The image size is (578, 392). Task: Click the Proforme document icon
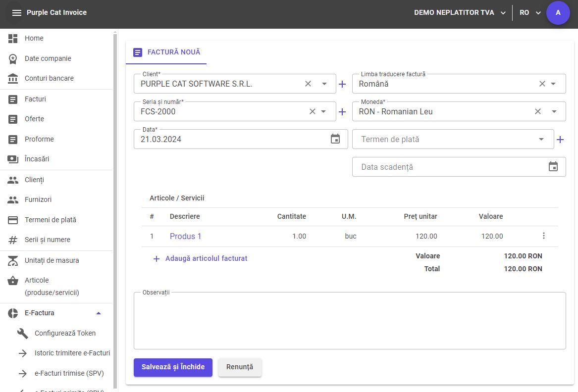(13, 139)
